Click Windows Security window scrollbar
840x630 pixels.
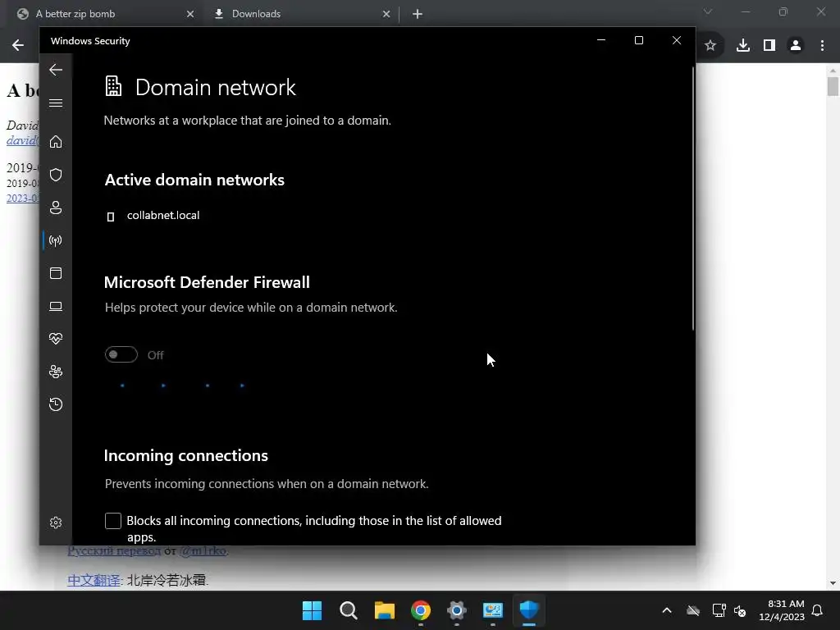pos(692,199)
